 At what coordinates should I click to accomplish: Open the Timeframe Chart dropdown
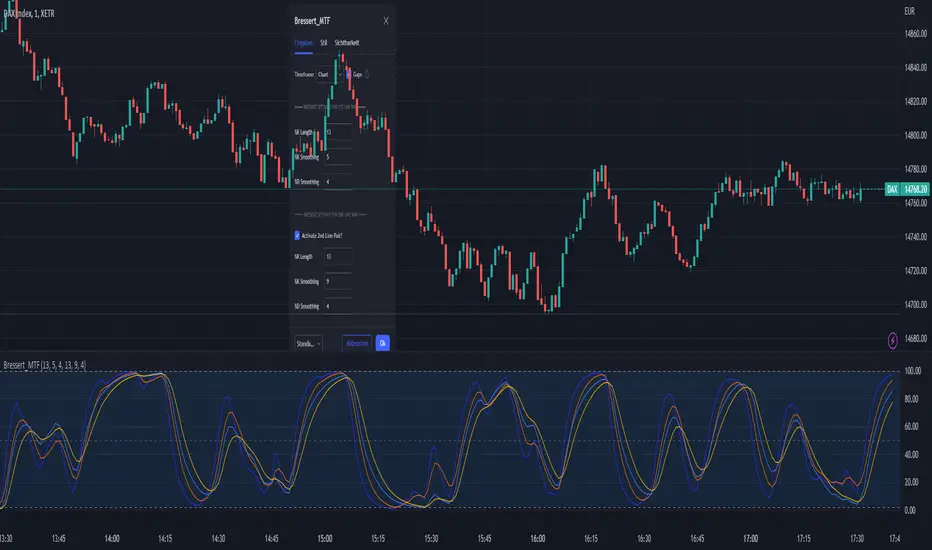coord(327,74)
